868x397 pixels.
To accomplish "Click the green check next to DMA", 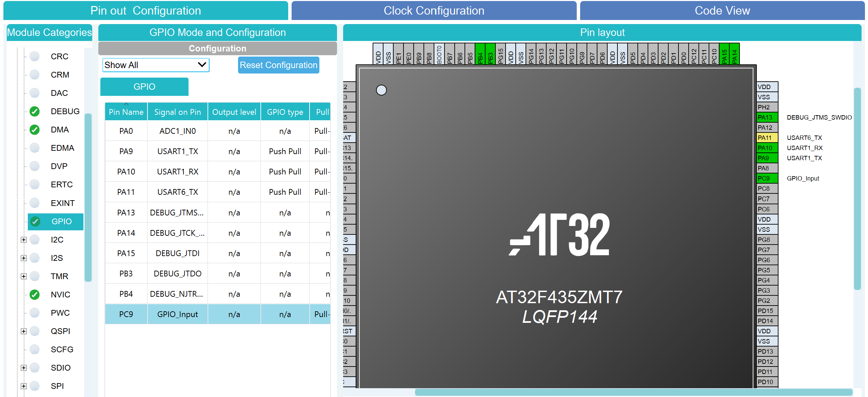I will [35, 129].
